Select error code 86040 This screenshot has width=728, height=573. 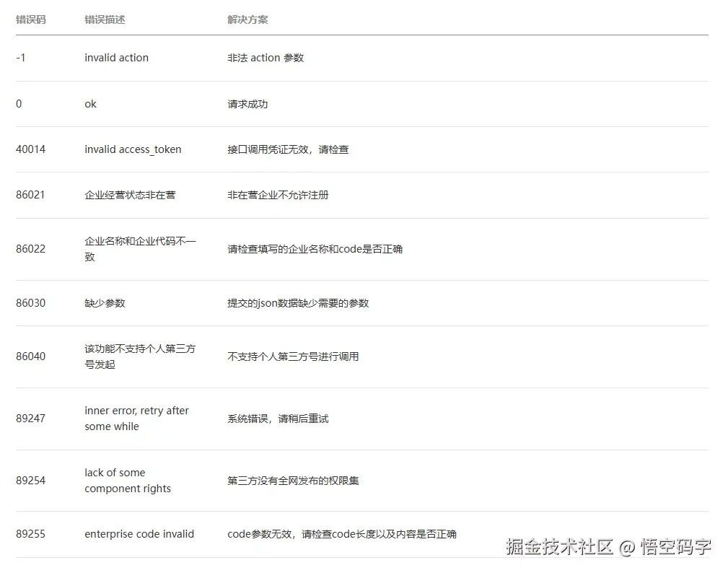[30, 357]
